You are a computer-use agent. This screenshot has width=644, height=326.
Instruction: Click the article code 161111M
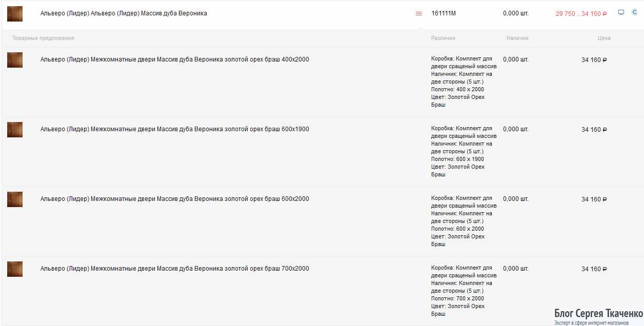click(x=444, y=13)
